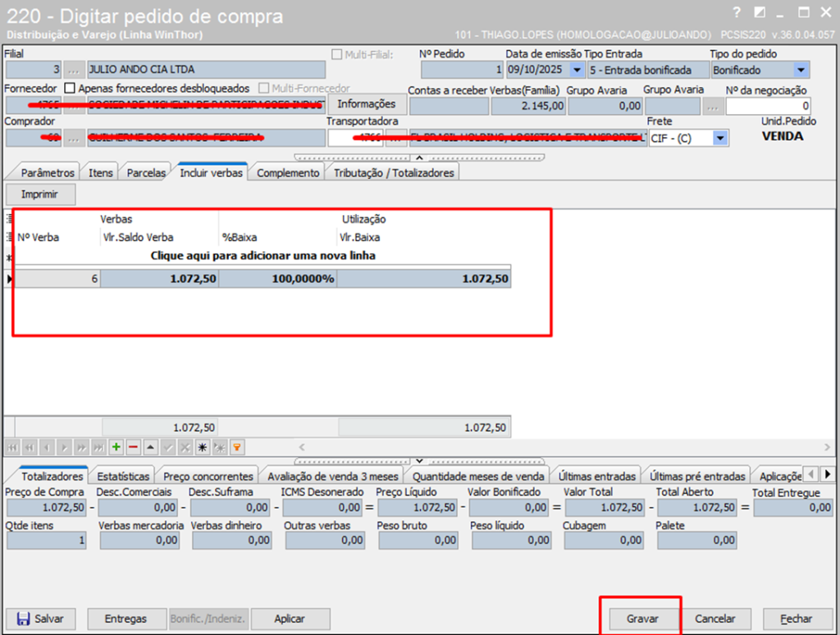The image size is (840, 635).
Task: Click the floppy disk Salvar icon
Action: point(23,619)
